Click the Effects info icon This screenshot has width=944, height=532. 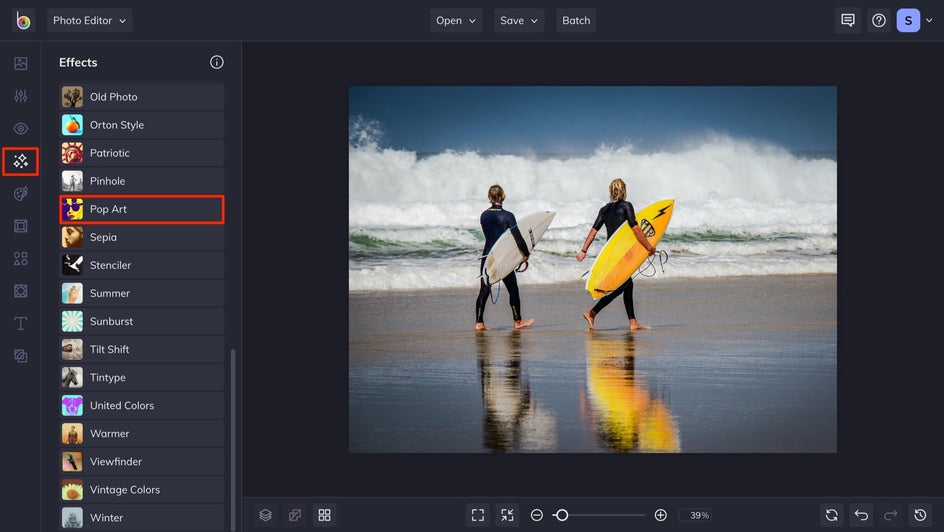point(217,62)
